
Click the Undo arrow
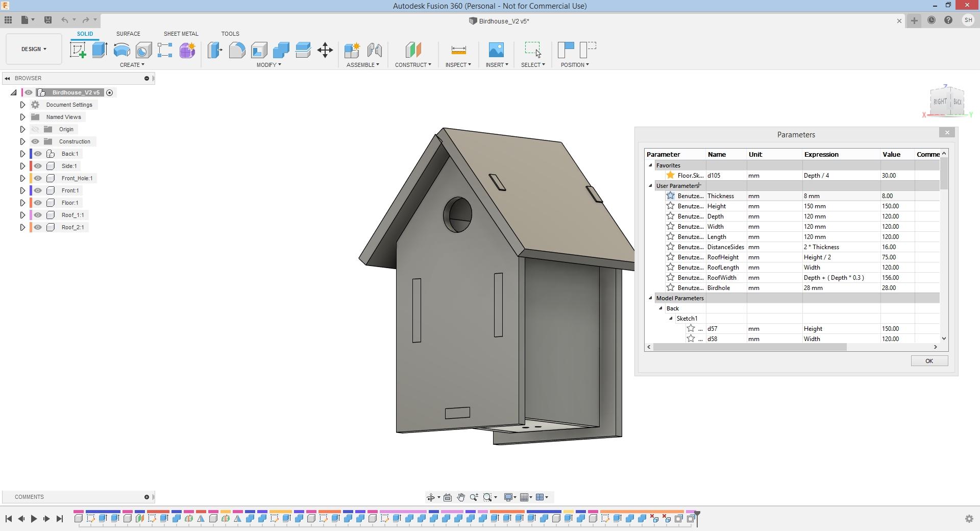coord(64,20)
